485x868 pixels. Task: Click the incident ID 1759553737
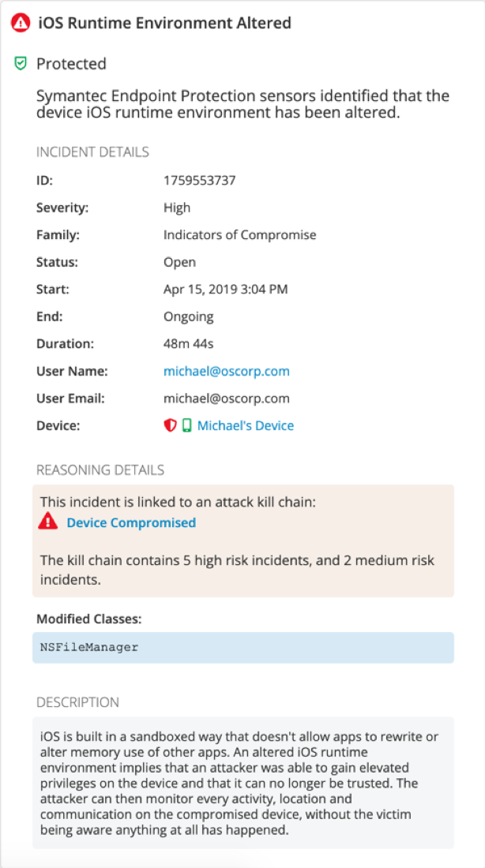pyautogui.click(x=200, y=181)
